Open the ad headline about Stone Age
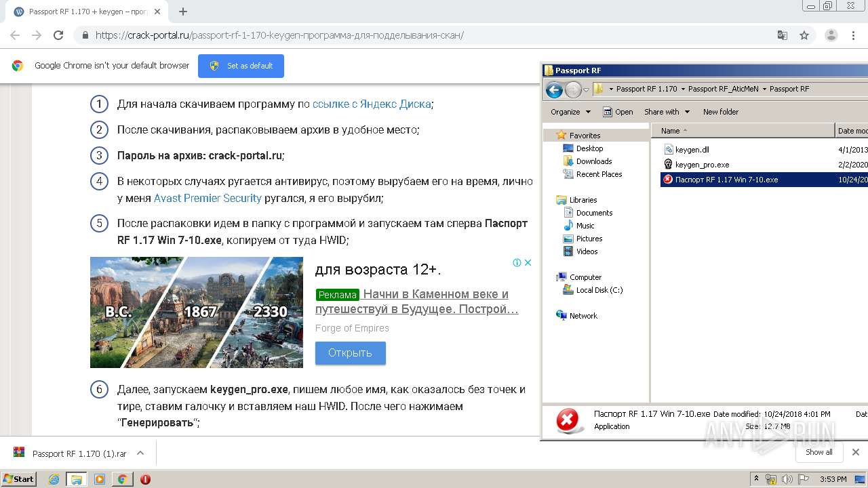 (416, 302)
